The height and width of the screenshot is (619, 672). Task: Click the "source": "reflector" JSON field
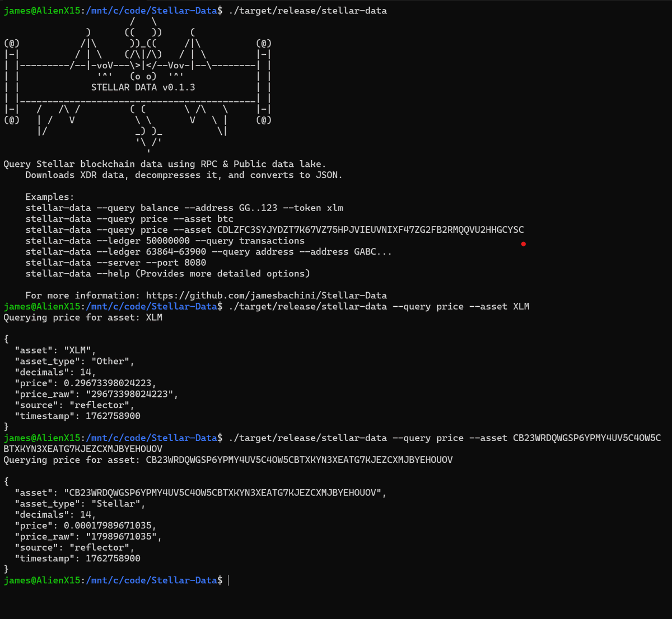click(x=73, y=405)
